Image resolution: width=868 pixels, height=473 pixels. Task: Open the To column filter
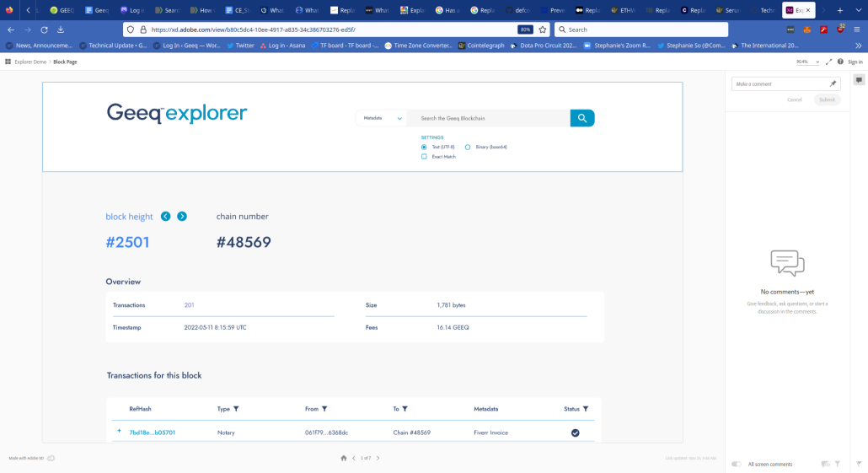pyautogui.click(x=405, y=409)
